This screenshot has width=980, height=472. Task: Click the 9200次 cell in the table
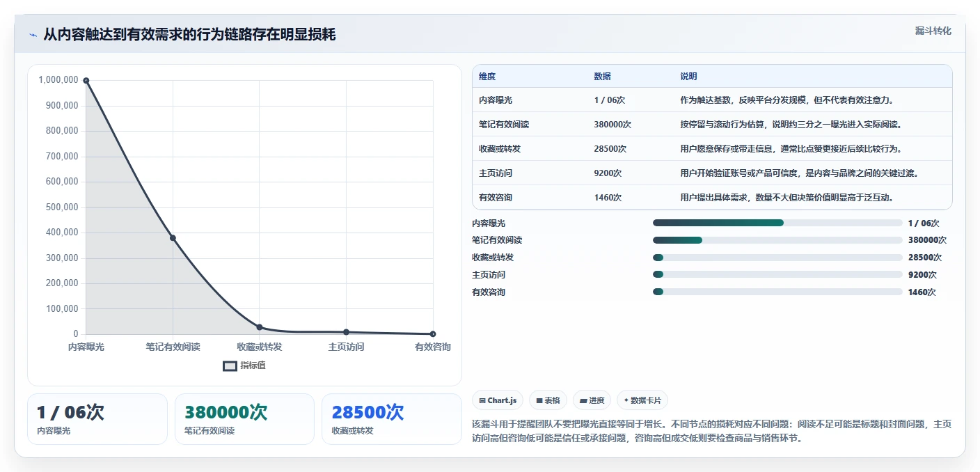608,173
